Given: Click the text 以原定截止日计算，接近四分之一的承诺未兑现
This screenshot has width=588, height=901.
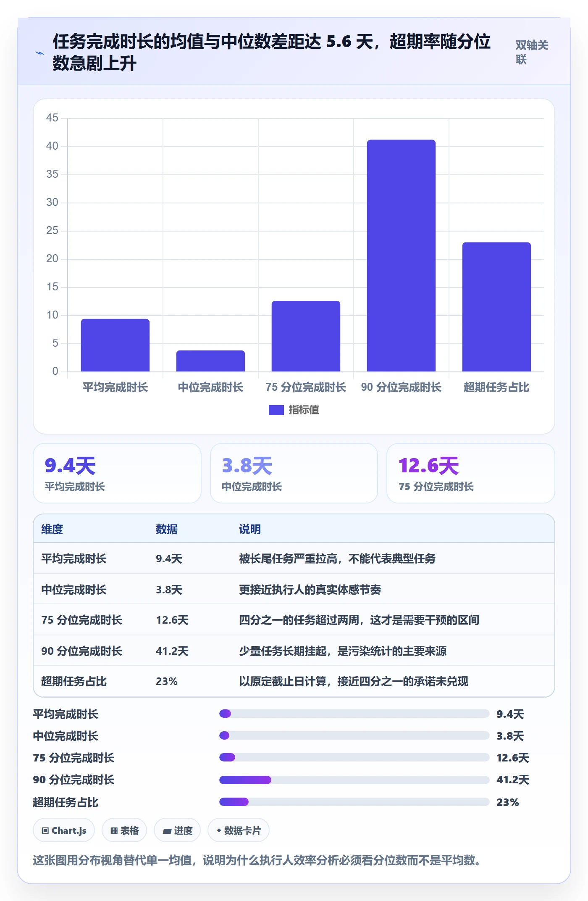Looking at the screenshot, I should 354,681.
